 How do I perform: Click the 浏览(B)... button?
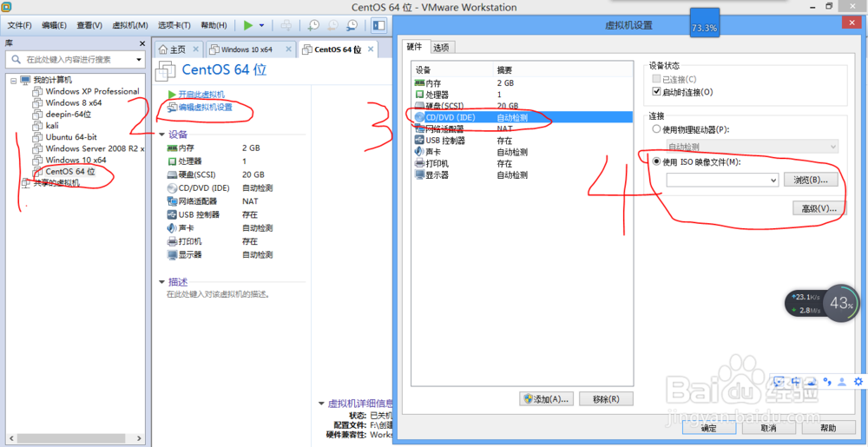[x=811, y=180]
